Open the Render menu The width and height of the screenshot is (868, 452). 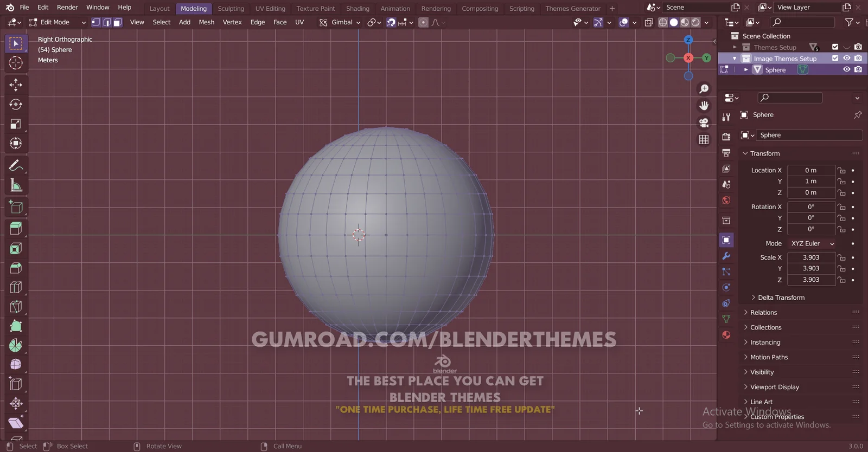(x=67, y=7)
